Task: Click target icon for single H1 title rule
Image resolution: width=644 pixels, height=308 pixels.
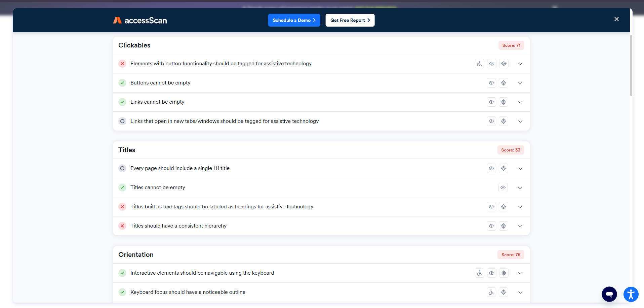Action: click(504, 168)
